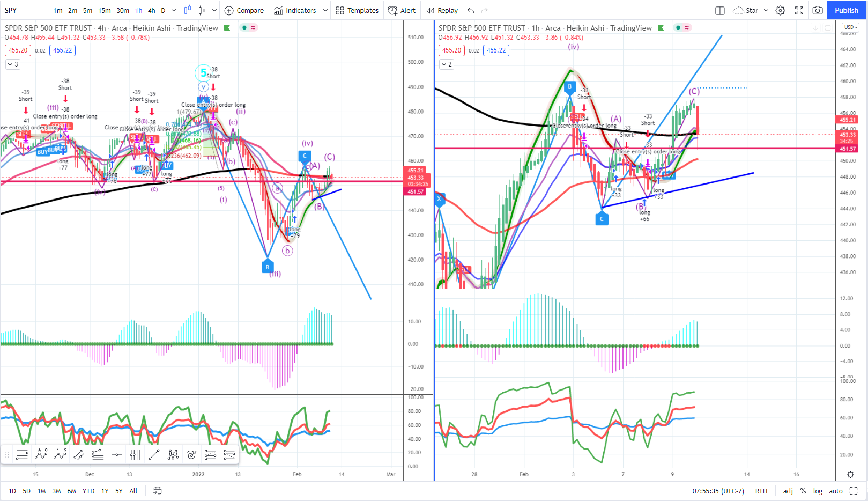Set date range to 6M
This screenshot has height=501, width=868.
coord(71,491)
